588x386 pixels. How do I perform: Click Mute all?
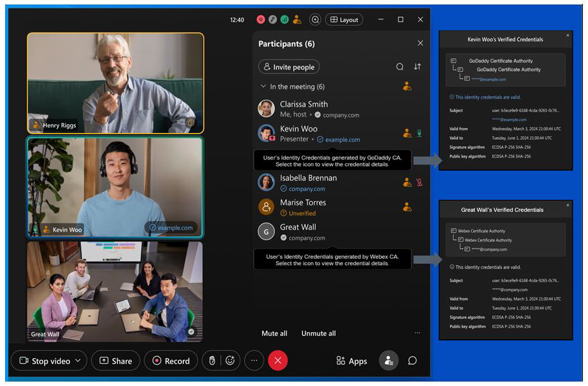point(274,333)
